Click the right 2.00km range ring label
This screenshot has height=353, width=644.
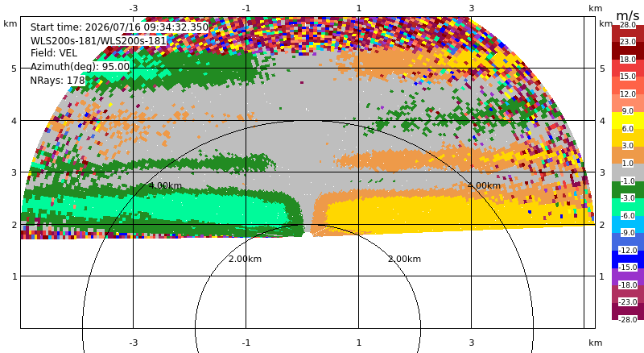click(x=405, y=259)
